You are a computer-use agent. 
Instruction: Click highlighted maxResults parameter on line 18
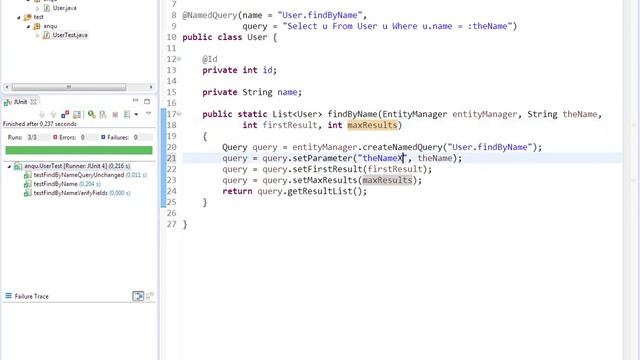[x=372, y=125]
